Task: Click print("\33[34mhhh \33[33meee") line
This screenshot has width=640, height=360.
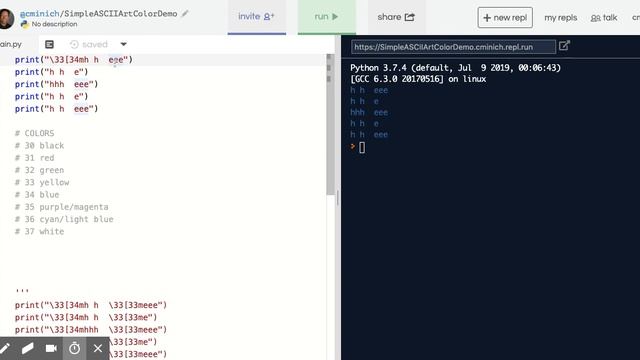Action: (91, 329)
